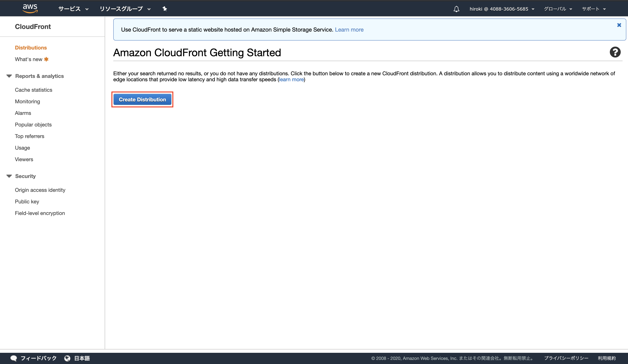Click the pin shortcut icon in navbar

(x=165, y=9)
